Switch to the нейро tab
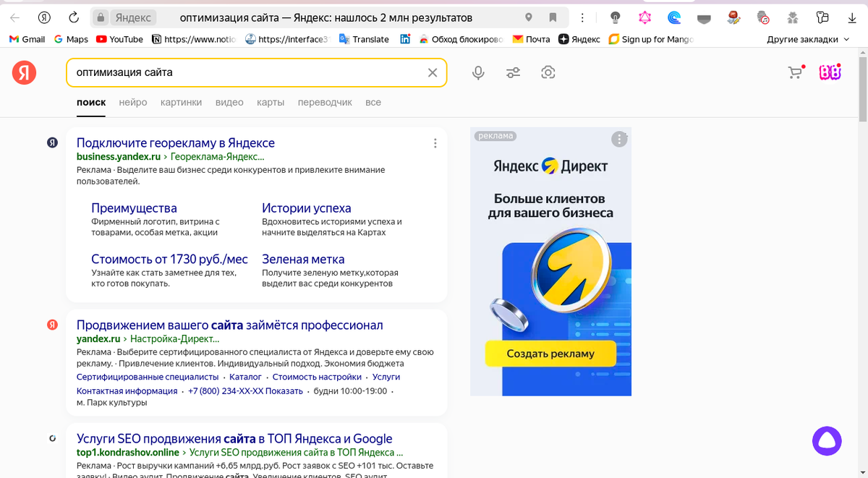The image size is (868, 478). 133,103
